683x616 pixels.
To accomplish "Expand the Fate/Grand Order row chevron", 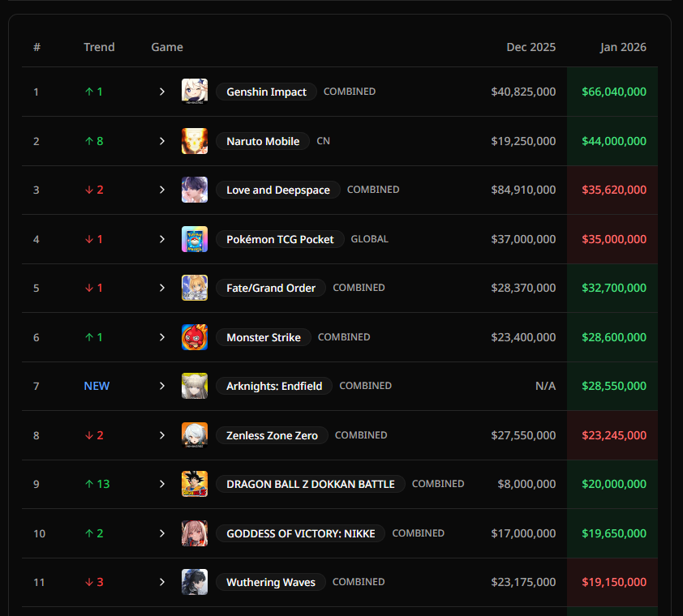I will [162, 288].
